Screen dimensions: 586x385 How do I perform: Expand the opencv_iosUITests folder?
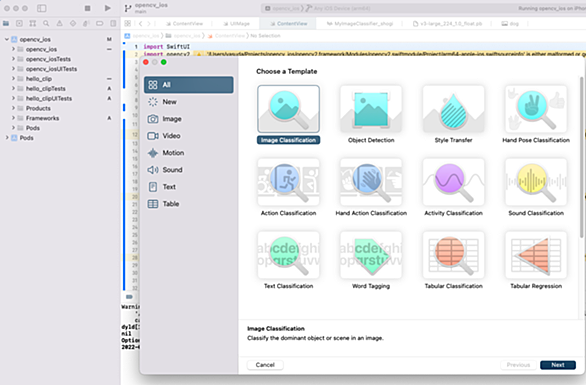click(13, 69)
